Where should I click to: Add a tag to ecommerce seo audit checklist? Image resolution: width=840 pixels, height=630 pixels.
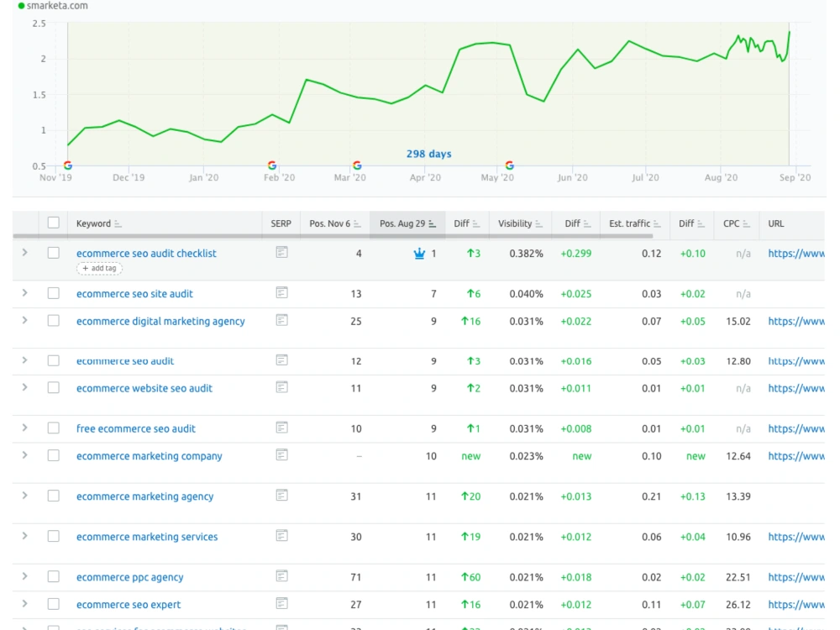(100, 269)
